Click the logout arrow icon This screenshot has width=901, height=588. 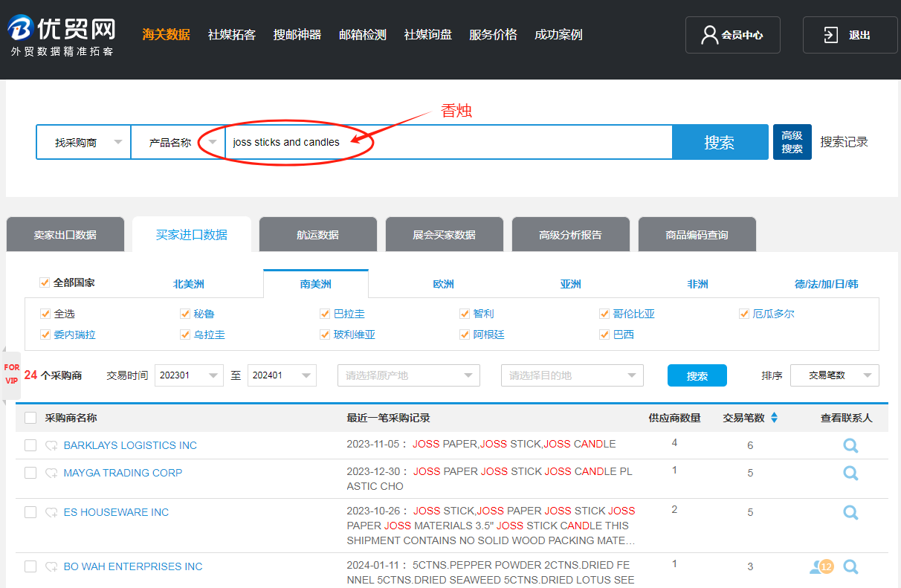coord(830,35)
